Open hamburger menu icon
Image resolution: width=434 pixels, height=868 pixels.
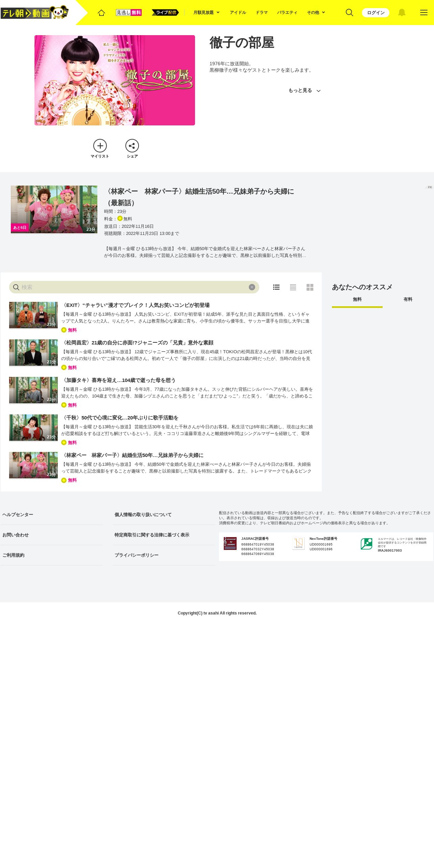pyautogui.click(x=424, y=13)
